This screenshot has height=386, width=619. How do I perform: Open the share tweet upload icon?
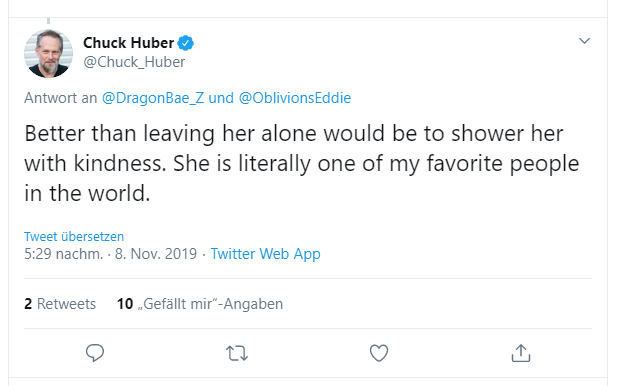tap(521, 353)
